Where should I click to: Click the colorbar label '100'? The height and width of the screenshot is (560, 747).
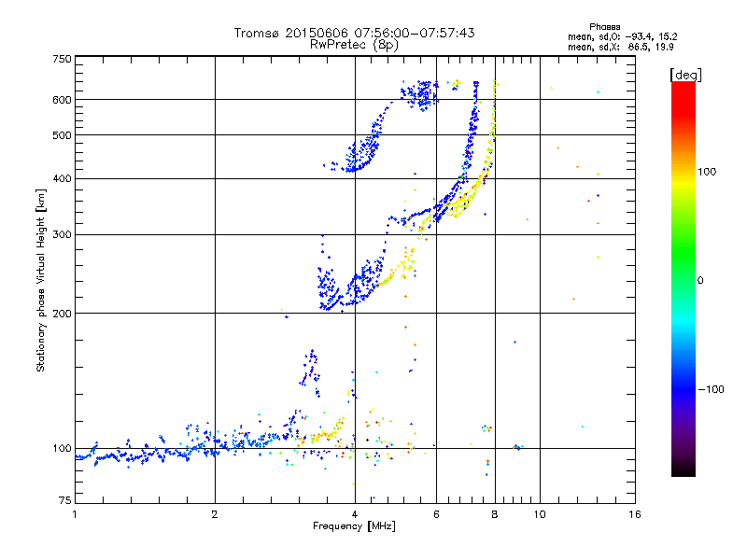pyautogui.click(x=707, y=172)
